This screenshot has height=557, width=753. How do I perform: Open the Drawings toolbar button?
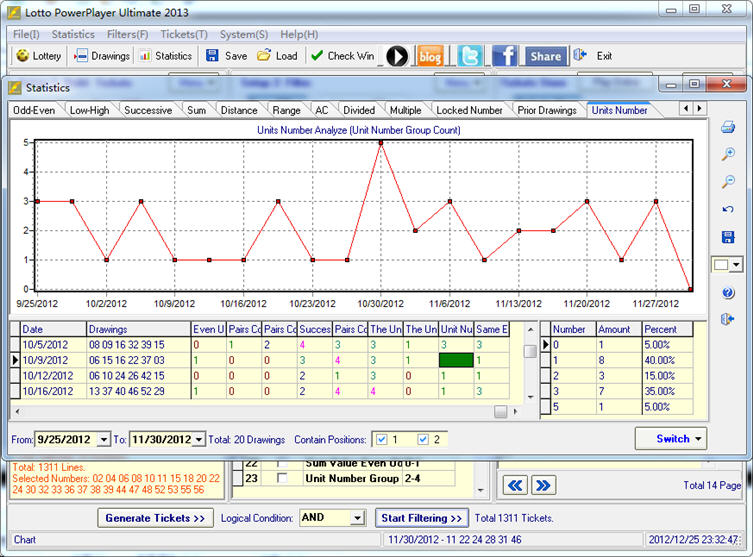click(102, 56)
